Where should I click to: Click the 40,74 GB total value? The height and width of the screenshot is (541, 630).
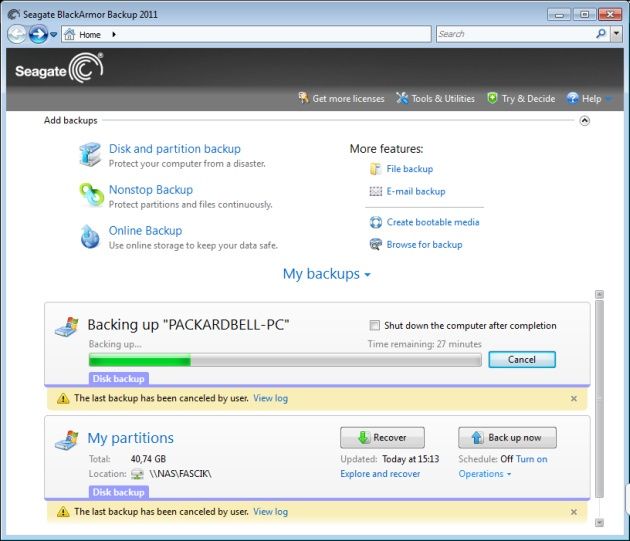click(x=148, y=459)
